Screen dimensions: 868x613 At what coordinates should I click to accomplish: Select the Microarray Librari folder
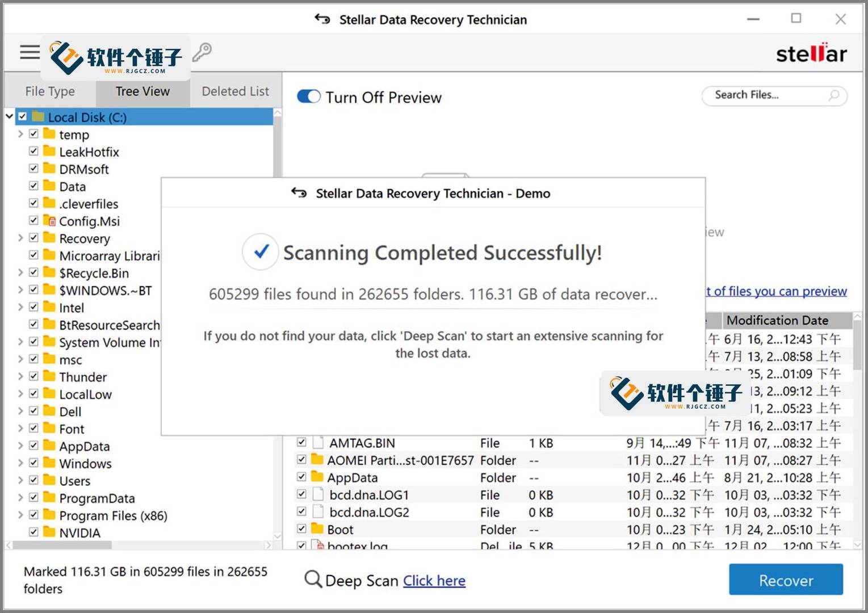point(110,256)
